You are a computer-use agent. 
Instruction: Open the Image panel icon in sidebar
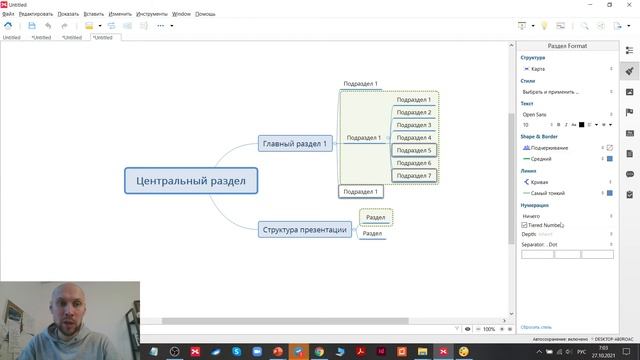point(629,92)
